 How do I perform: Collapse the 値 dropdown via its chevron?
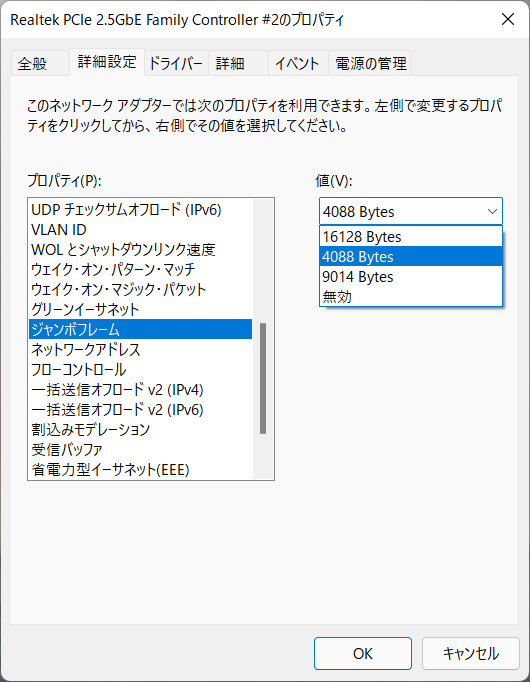[492, 212]
